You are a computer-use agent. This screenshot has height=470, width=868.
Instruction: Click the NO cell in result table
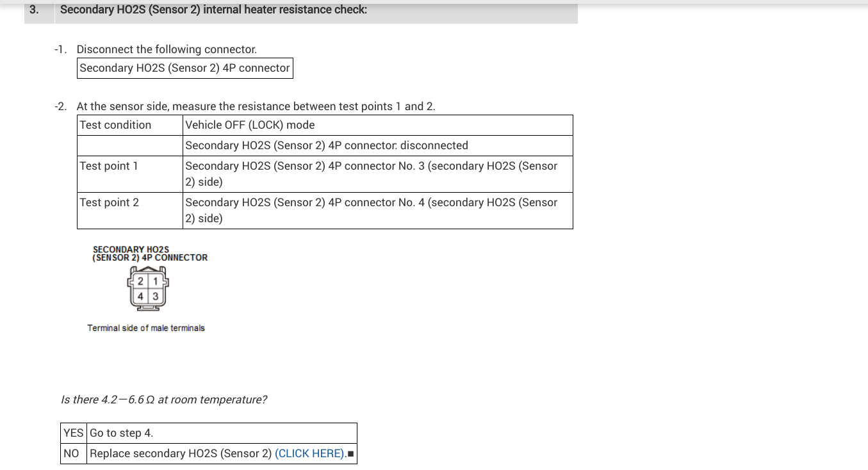72,453
